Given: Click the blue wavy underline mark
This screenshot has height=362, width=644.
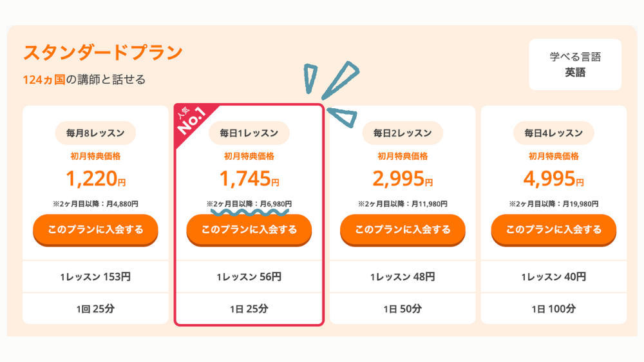Looking at the screenshot, I should point(250,213).
